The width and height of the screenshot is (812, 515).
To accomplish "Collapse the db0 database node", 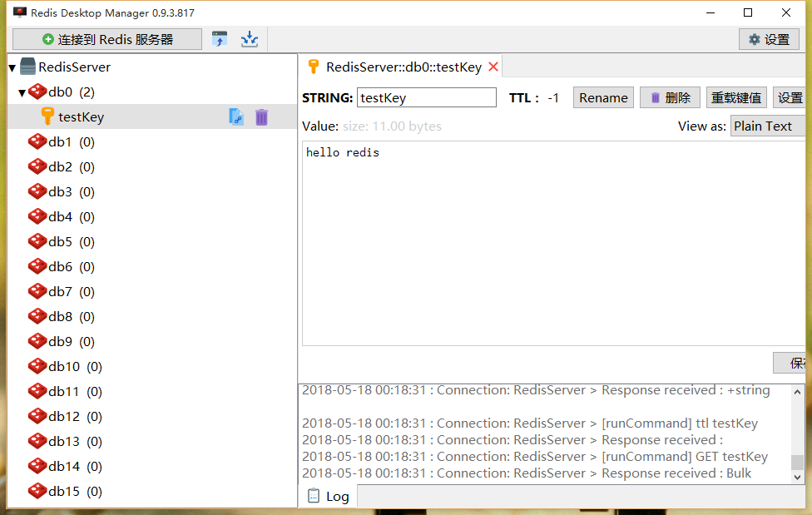I will click(22, 93).
